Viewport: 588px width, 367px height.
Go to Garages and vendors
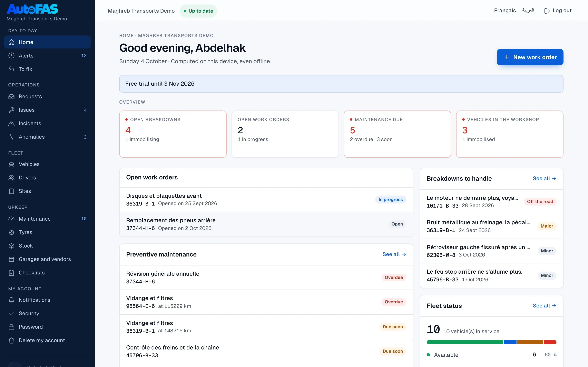click(47, 259)
